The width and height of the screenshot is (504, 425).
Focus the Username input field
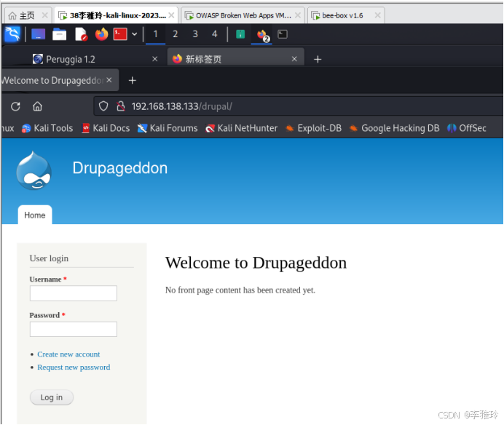tap(74, 293)
